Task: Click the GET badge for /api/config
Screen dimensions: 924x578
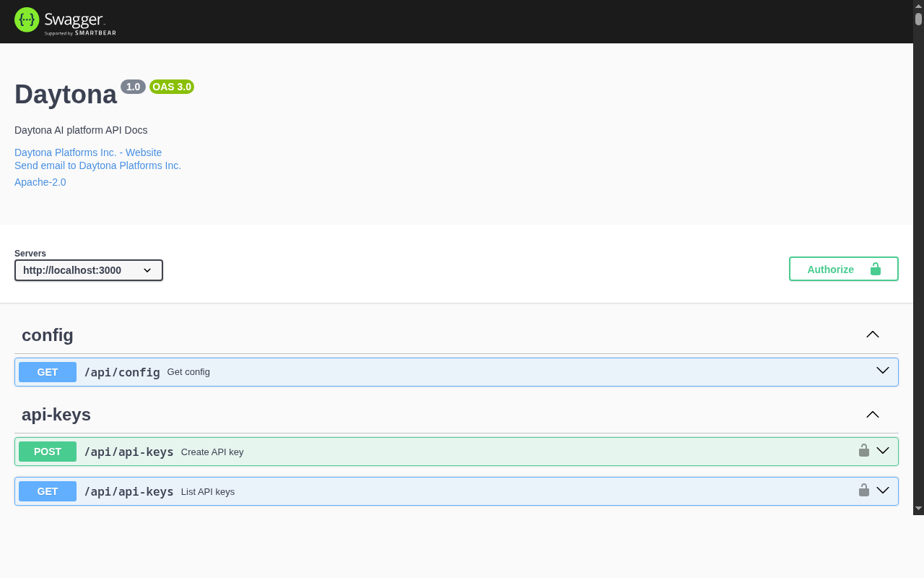Action: (48, 372)
